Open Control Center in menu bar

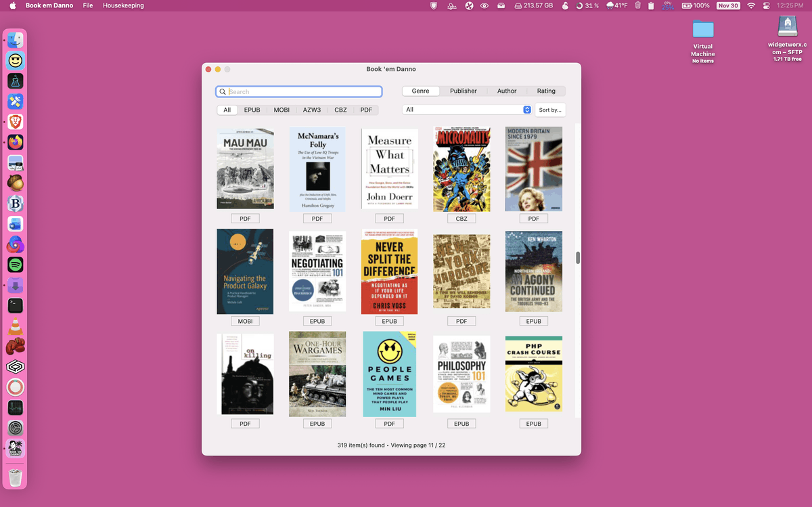[767, 5]
